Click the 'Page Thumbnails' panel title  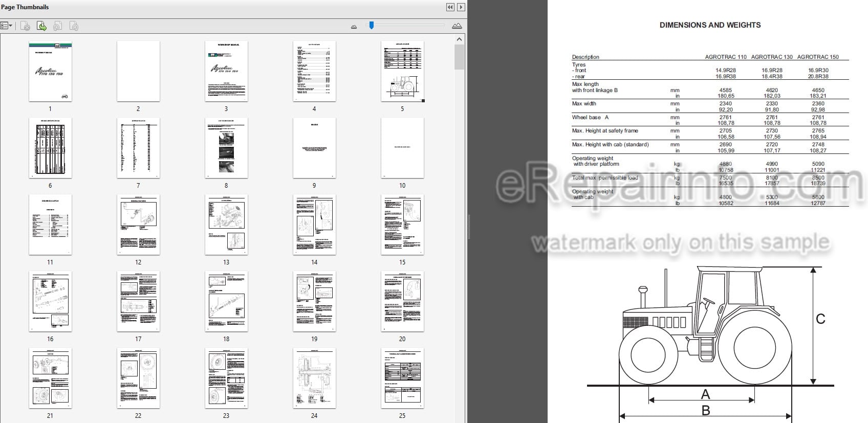[x=25, y=7]
